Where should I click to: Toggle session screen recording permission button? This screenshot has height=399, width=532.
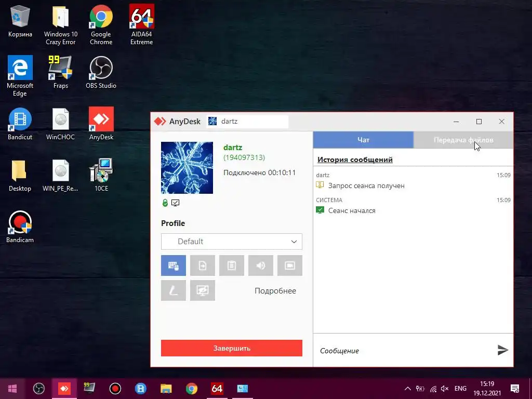click(x=290, y=265)
